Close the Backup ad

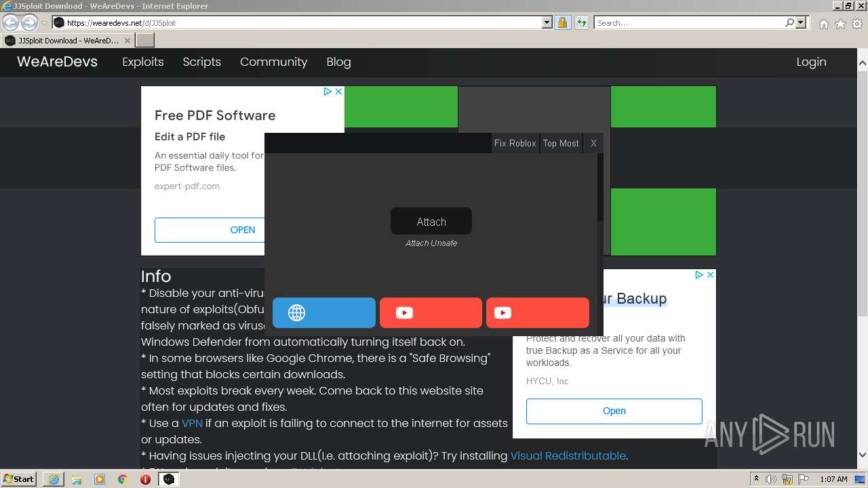pyautogui.click(x=710, y=274)
